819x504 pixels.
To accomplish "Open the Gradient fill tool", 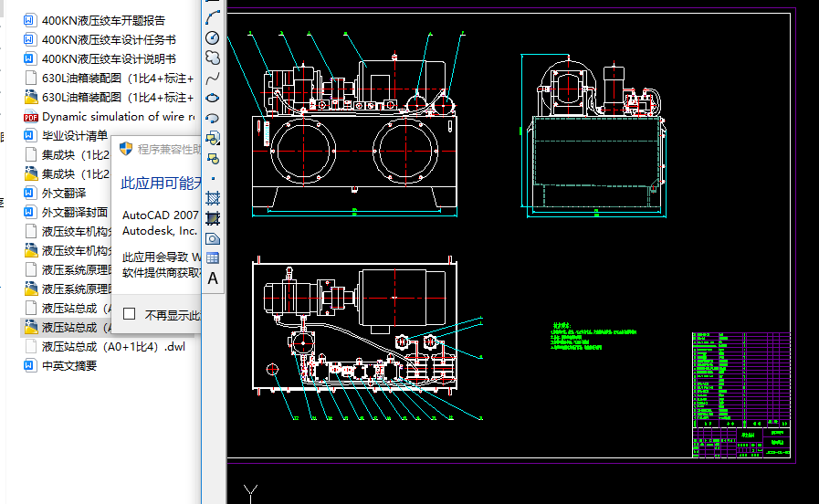I will click(x=213, y=218).
